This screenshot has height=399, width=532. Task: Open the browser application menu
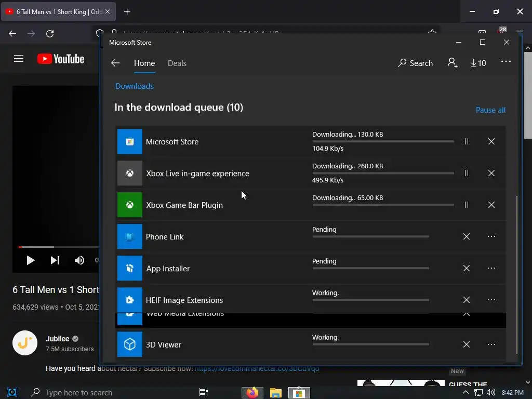pyautogui.click(x=520, y=33)
